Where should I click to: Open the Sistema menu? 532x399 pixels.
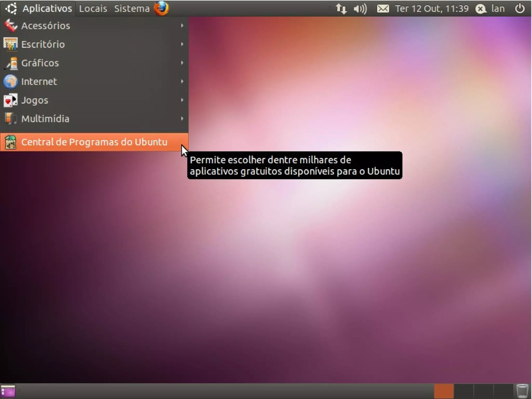click(x=132, y=9)
